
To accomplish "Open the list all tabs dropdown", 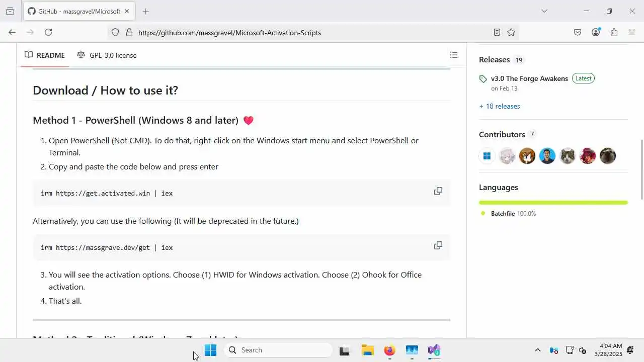I will click(x=544, y=11).
